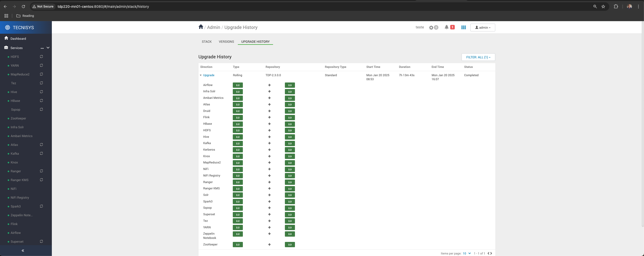The height and width of the screenshot is (256, 644).
Task: Collapse sidebar with double-chevron icon
Action: (x=23, y=250)
